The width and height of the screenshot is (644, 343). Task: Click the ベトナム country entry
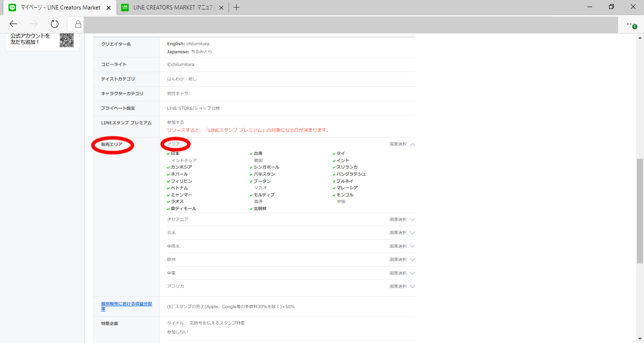click(177, 188)
